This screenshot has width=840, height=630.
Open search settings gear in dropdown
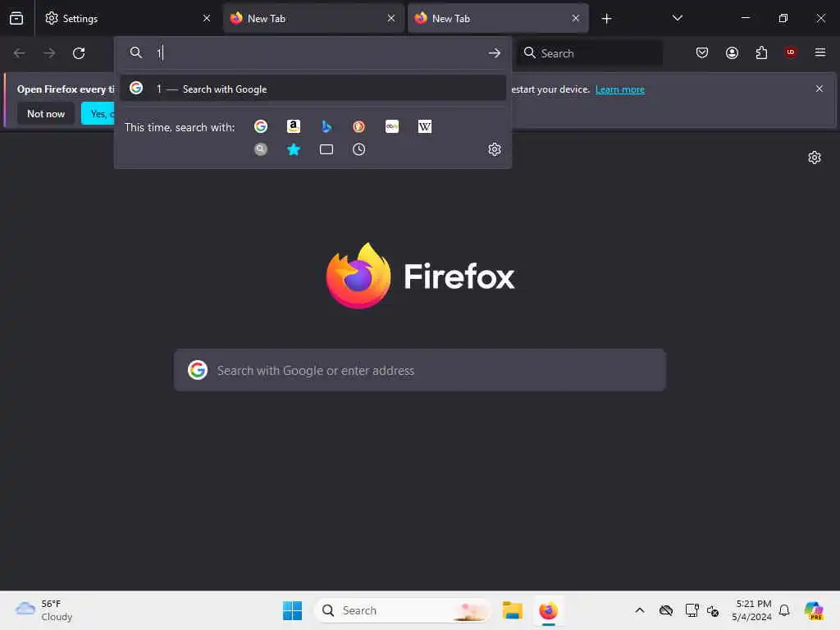point(495,149)
